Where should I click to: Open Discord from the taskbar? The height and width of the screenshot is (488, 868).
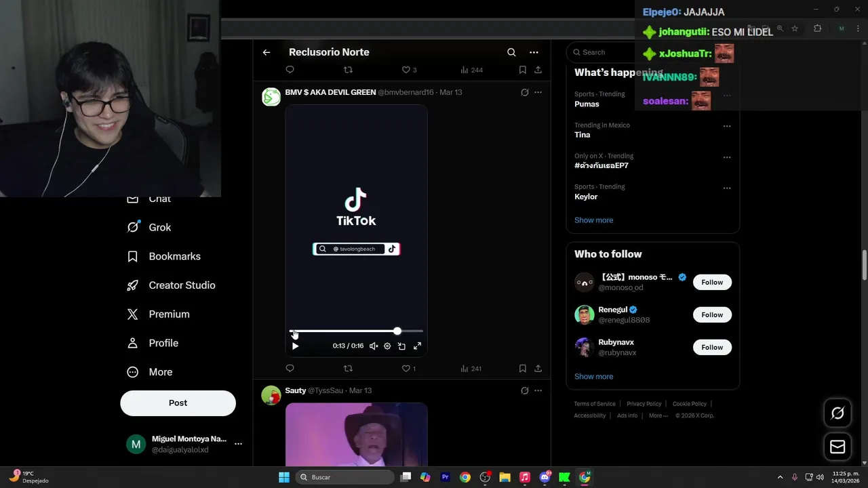pyautogui.click(x=545, y=477)
